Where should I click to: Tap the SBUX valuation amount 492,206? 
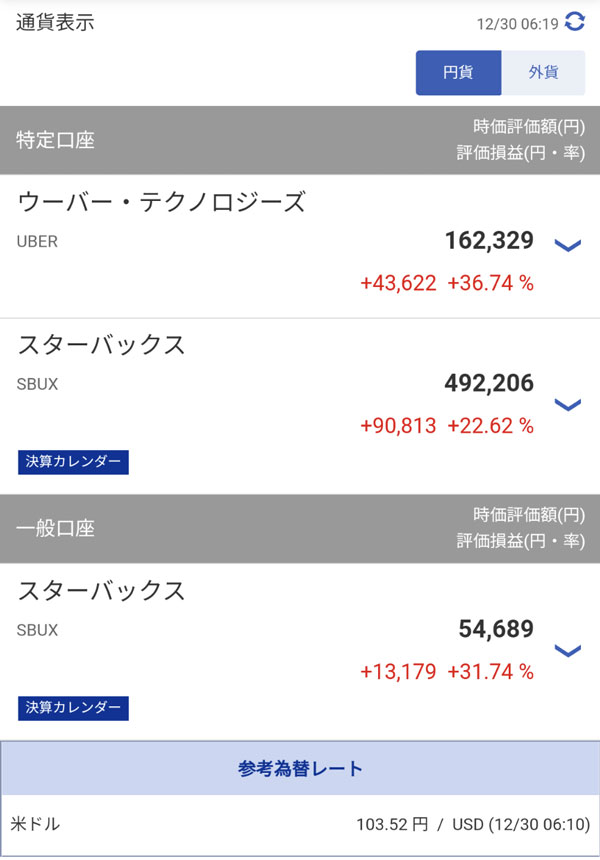click(489, 383)
